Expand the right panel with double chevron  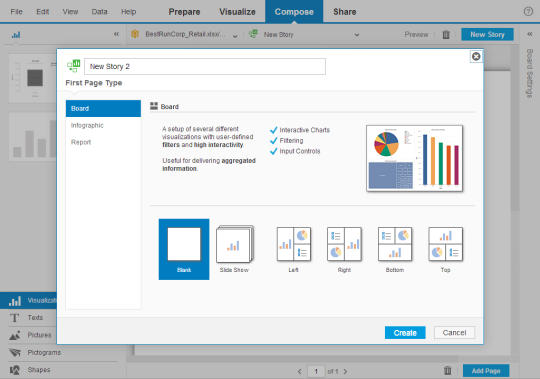pos(530,34)
